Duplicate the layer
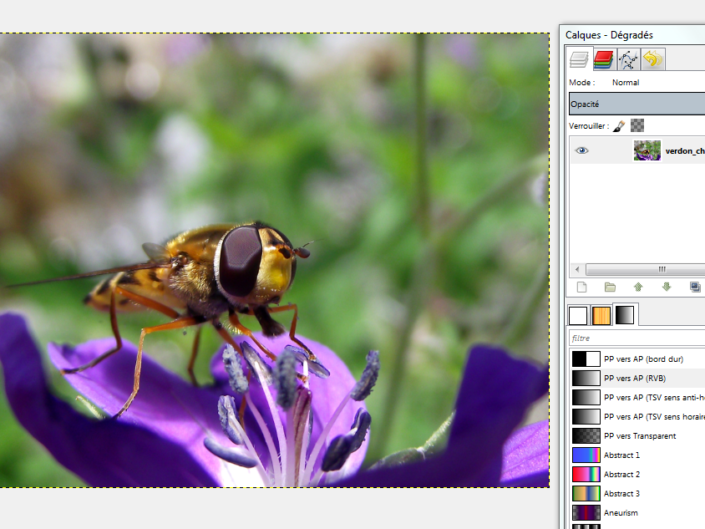This screenshot has width=705, height=529. pos(695,287)
